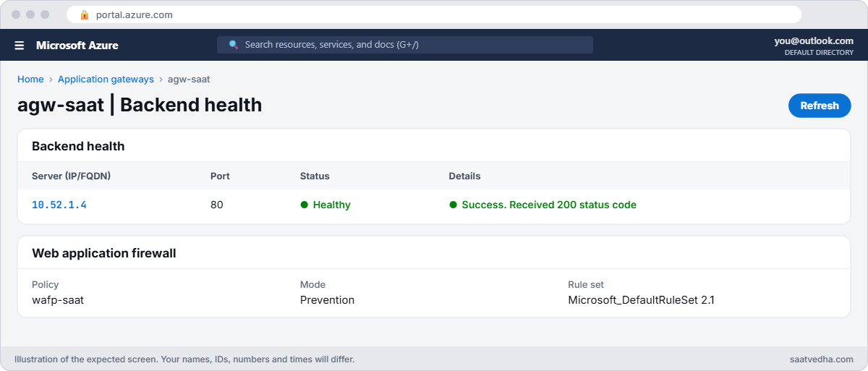The width and height of the screenshot is (868, 371).
Task: Click the Mode label
Action: pyautogui.click(x=312, y=284)
